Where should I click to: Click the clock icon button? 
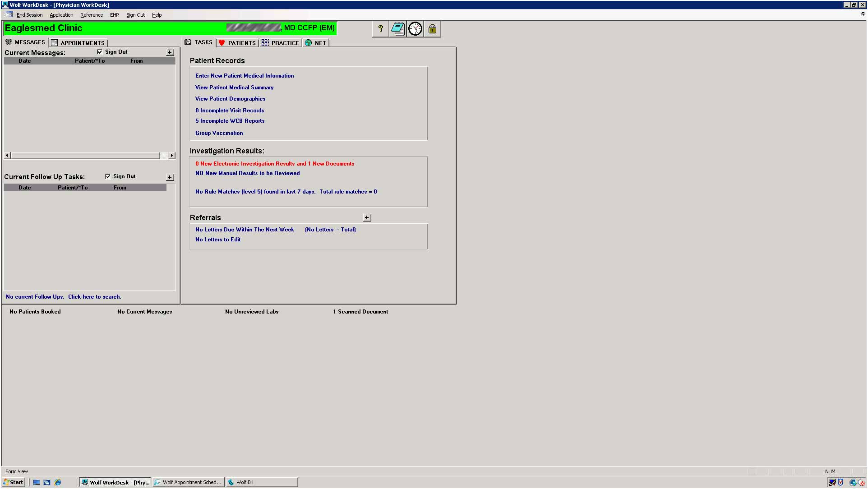click(x=415, y=29)
